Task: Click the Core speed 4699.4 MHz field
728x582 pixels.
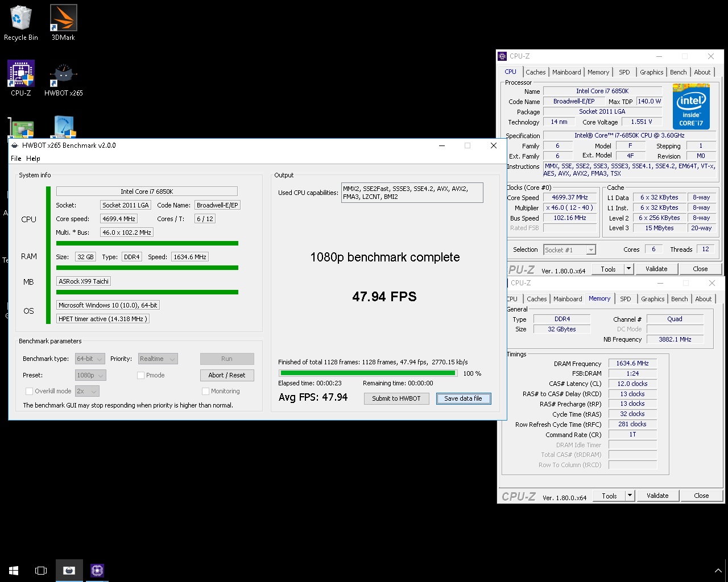Action: click(x=119, y=219)
